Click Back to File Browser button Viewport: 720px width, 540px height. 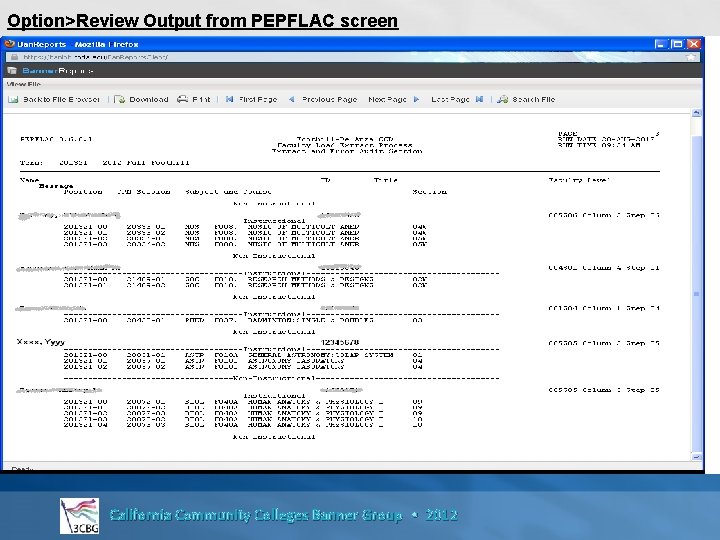click(54, 99)
